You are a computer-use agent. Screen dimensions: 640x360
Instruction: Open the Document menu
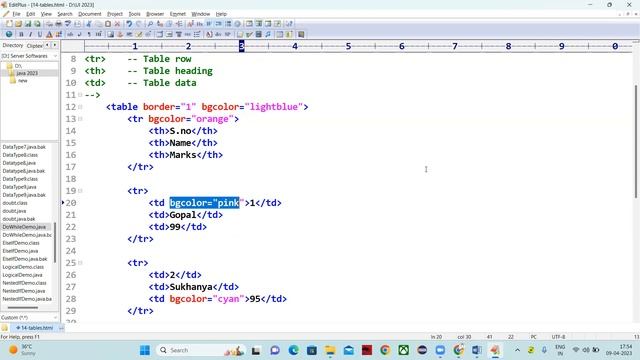pyautogui.click(x=89, y=14)
